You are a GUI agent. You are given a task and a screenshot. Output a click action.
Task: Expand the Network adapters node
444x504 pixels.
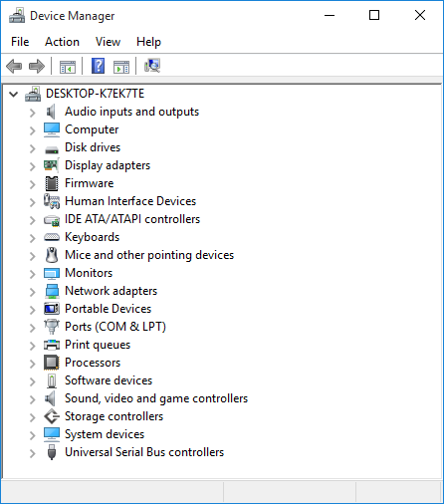click(x=32, y=292)
